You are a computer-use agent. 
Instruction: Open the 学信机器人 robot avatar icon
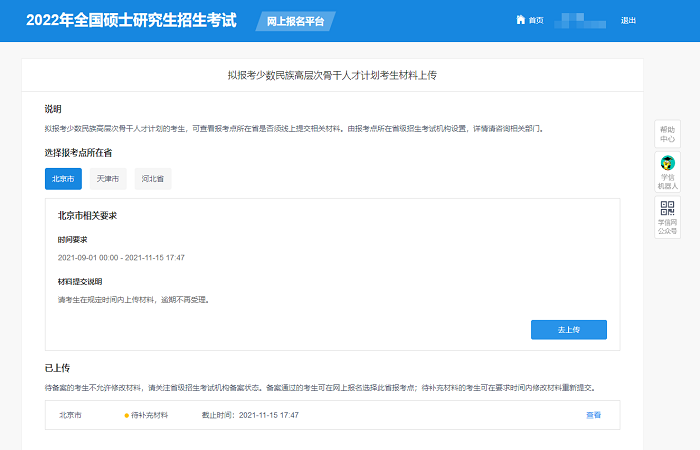click(667, 163)
